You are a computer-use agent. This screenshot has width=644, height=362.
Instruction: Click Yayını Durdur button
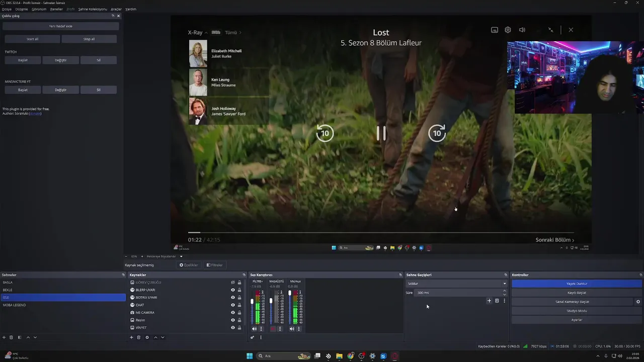click(577, 284)
